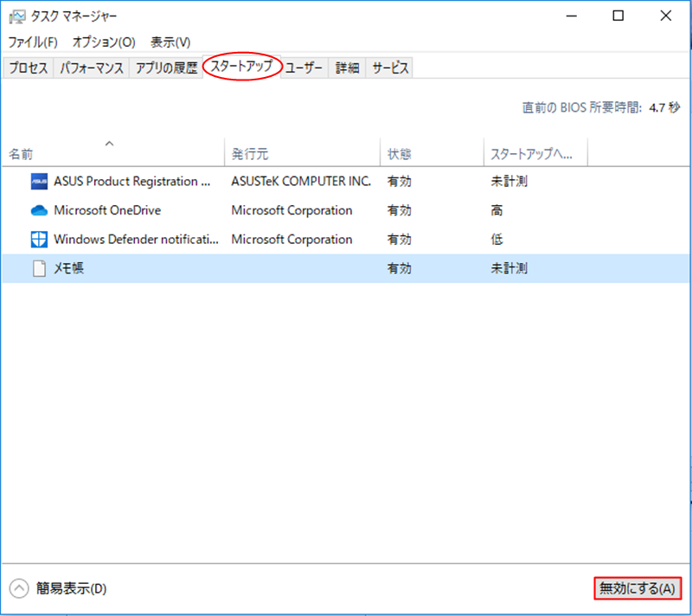Maximize the タスク マネージャー window
The height and width of the screenshot is (616, 692).
618,16
